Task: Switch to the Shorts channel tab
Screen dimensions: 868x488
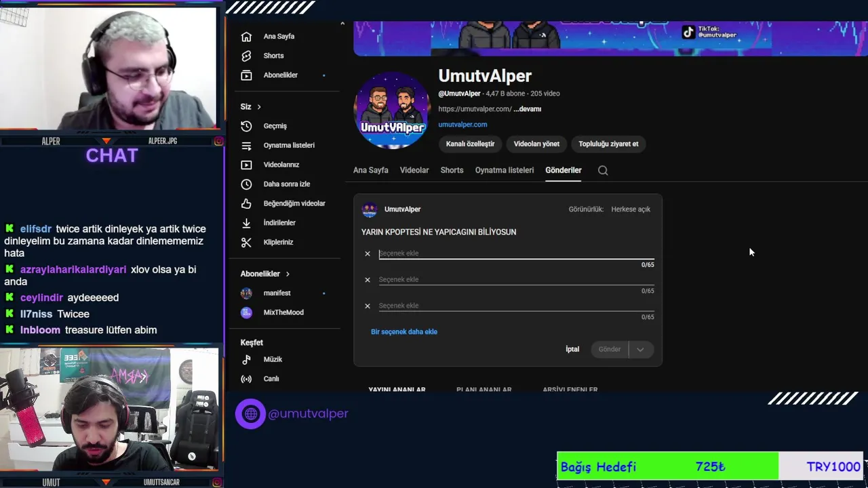Action: tap(452, 170)
